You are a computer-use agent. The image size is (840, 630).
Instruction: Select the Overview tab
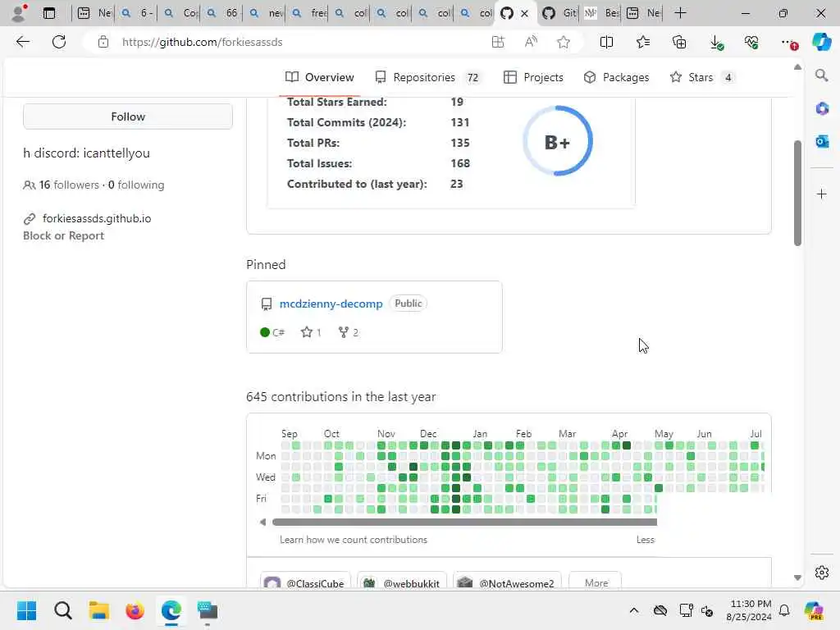pyautogui.click(x=320, y=77)
